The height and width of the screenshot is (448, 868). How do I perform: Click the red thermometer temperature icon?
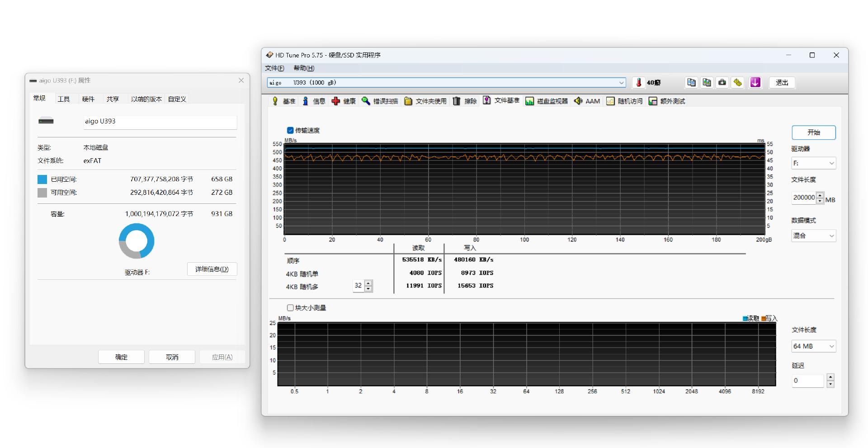[638, 82]
